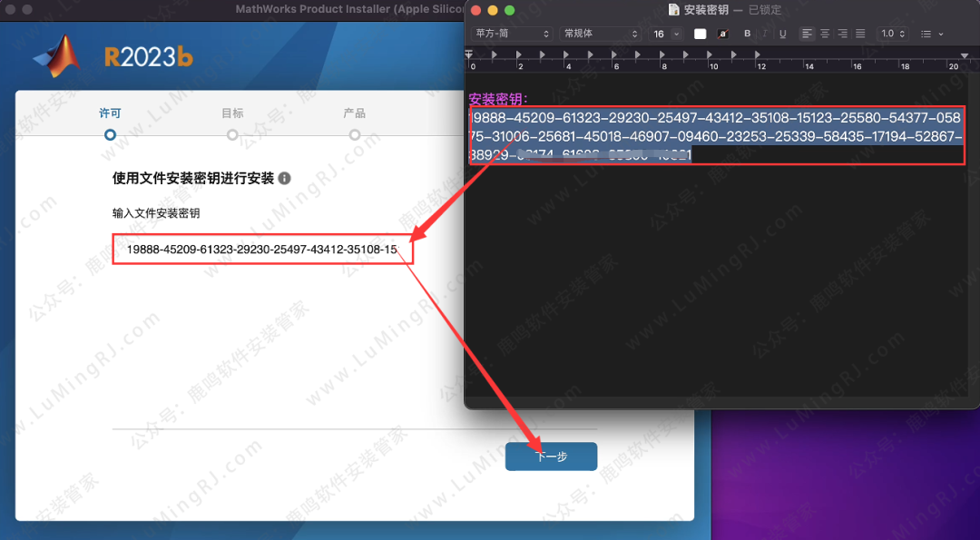Toggle italic formatting in TextEdit

[764, 34]
